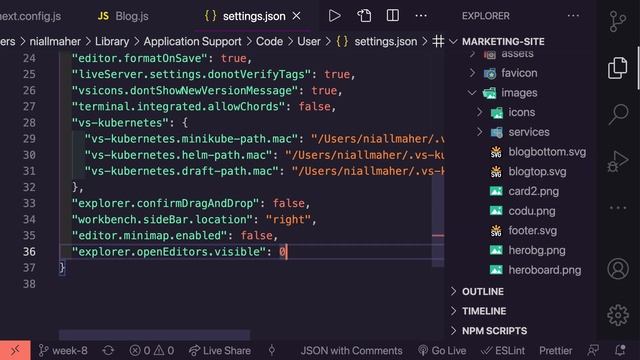Open codu.png file
Viewport: 640px width, 360px height.
[532, 211]
